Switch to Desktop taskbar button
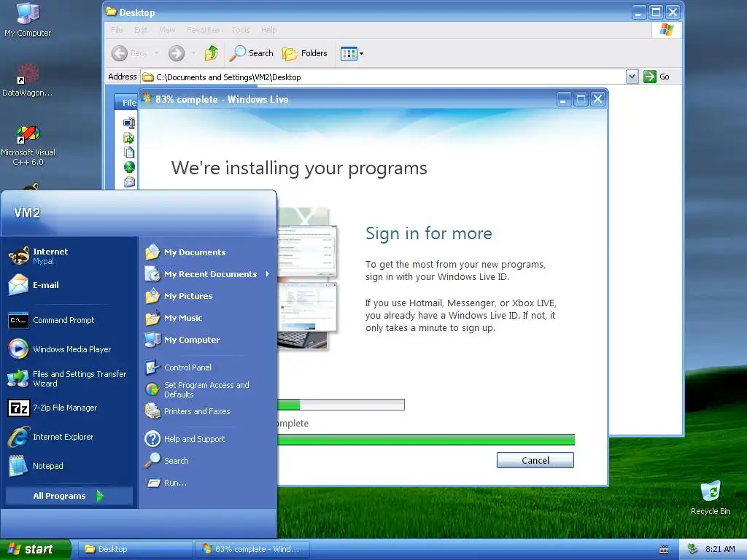Image resolution: width=747 pixels, height=560 pixels. point(135,549)
